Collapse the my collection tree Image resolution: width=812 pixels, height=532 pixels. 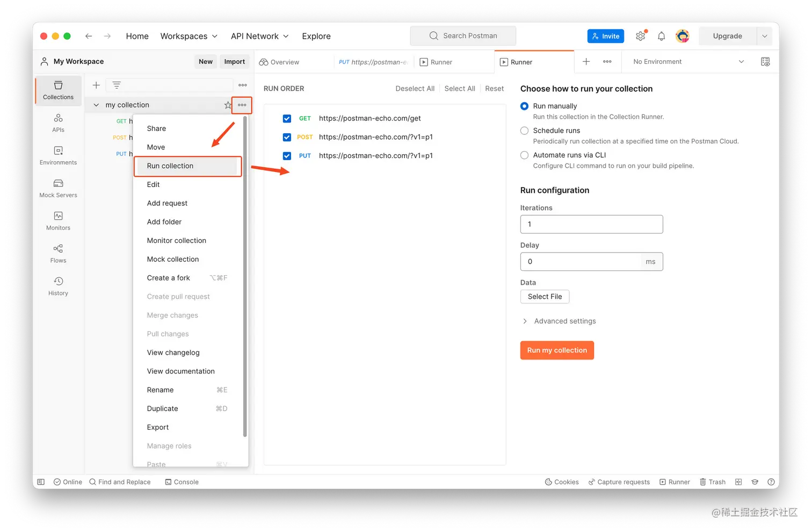[x=96, y=105]
